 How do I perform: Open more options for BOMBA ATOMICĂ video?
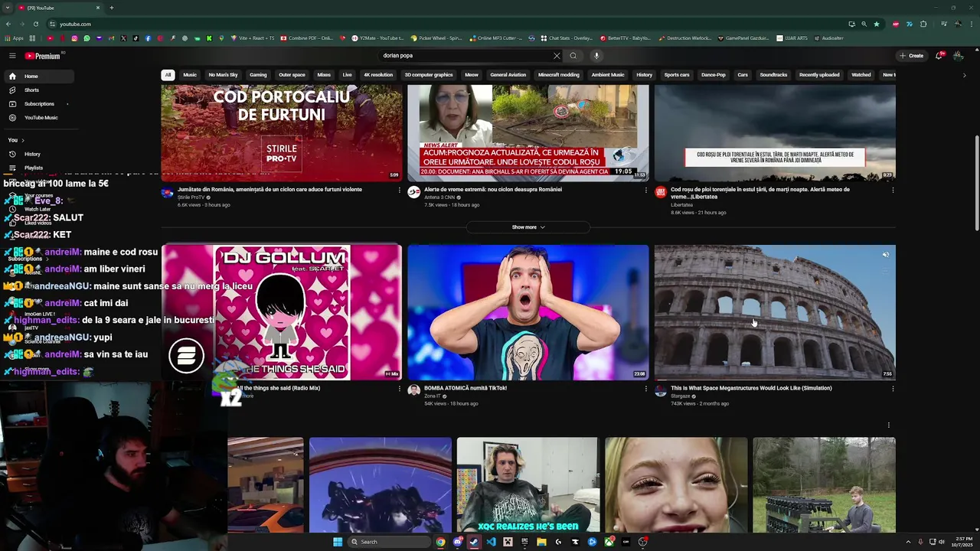tap(645, 388)
